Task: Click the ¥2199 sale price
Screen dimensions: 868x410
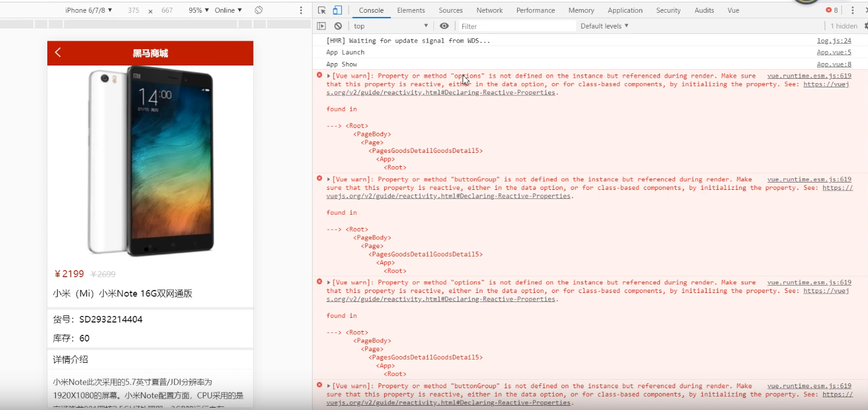Action: [x=69, y=274]
